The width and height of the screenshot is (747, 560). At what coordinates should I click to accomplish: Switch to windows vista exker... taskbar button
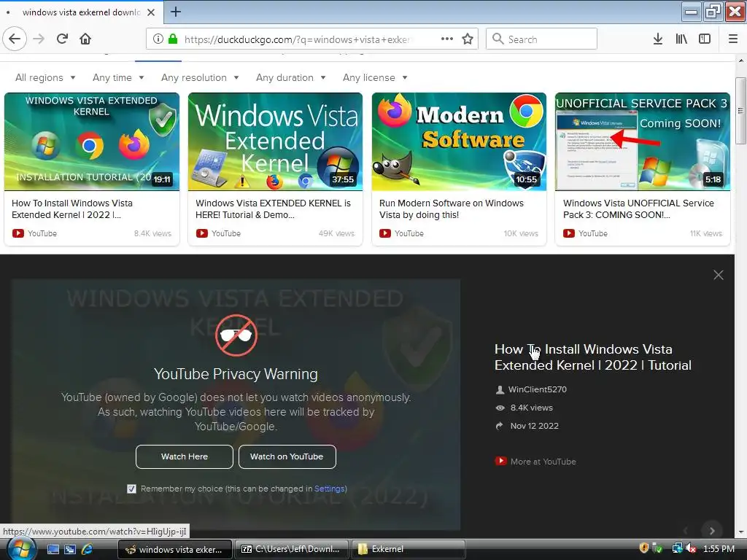(174, 549)
